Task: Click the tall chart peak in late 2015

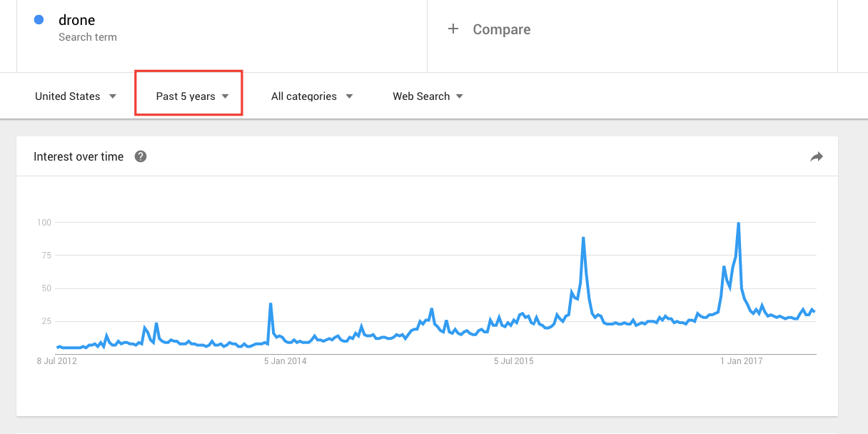Action: pyautogui.click(x=583, y=238)
